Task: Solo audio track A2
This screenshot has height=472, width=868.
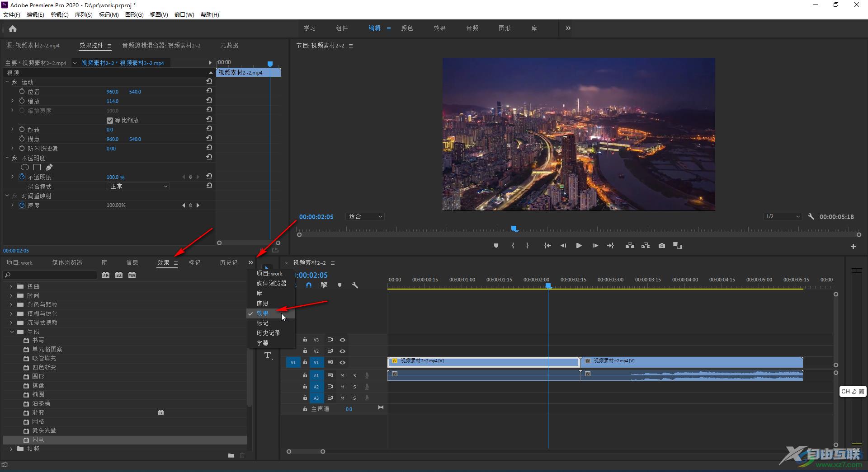Action: pyautogui.click(x=354, y=387)
